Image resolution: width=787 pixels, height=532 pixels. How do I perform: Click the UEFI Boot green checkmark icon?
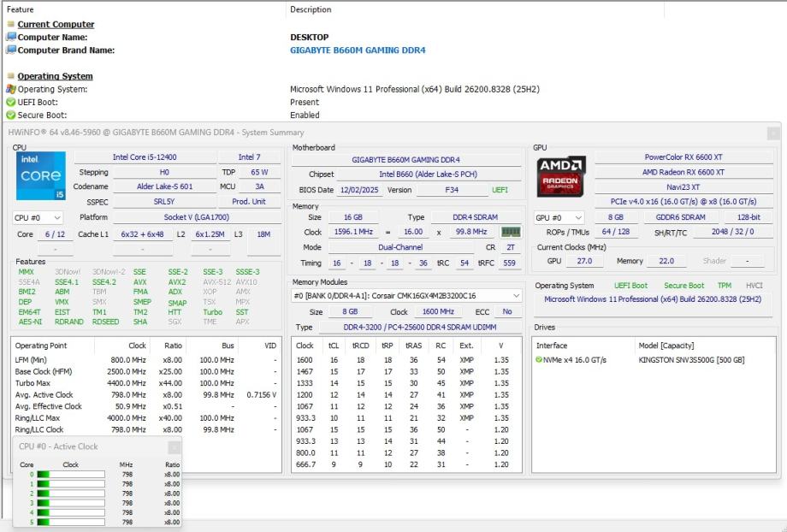pyautogui.click(x=11, y=103)
